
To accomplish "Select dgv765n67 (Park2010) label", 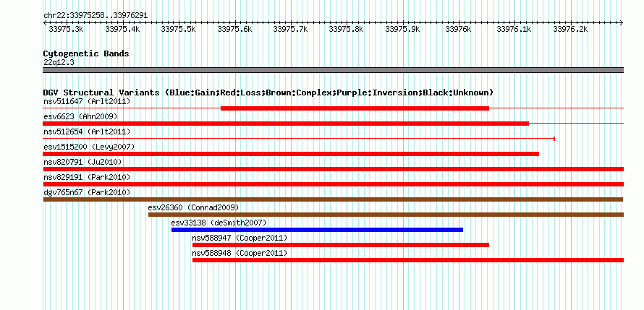I will [87, 192].
